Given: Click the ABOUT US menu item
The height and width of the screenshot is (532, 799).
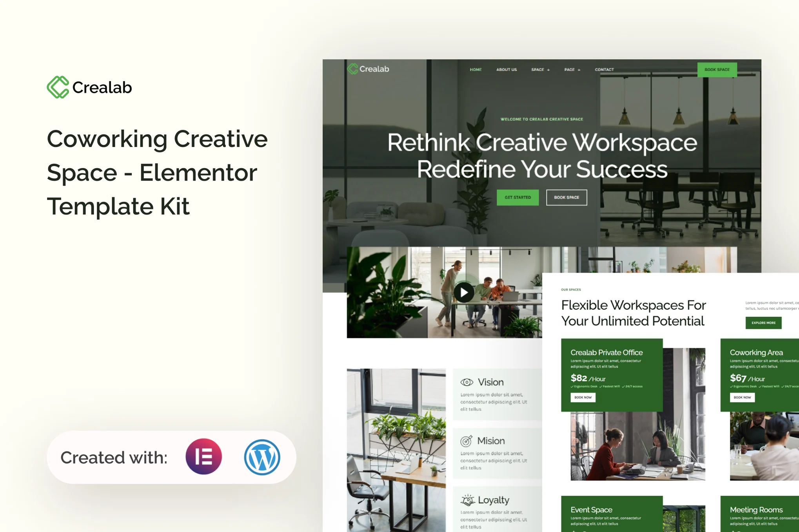Looking at the screenshot, I should pyautogui.click(x=508, y=69).
